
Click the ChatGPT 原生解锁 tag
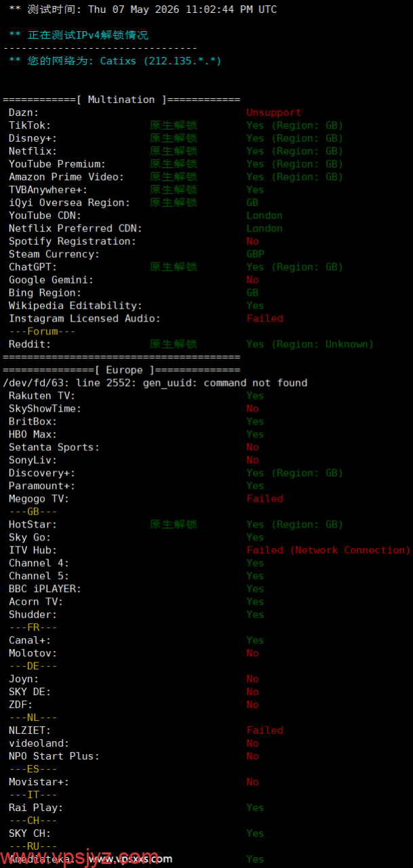pos(174,267)
